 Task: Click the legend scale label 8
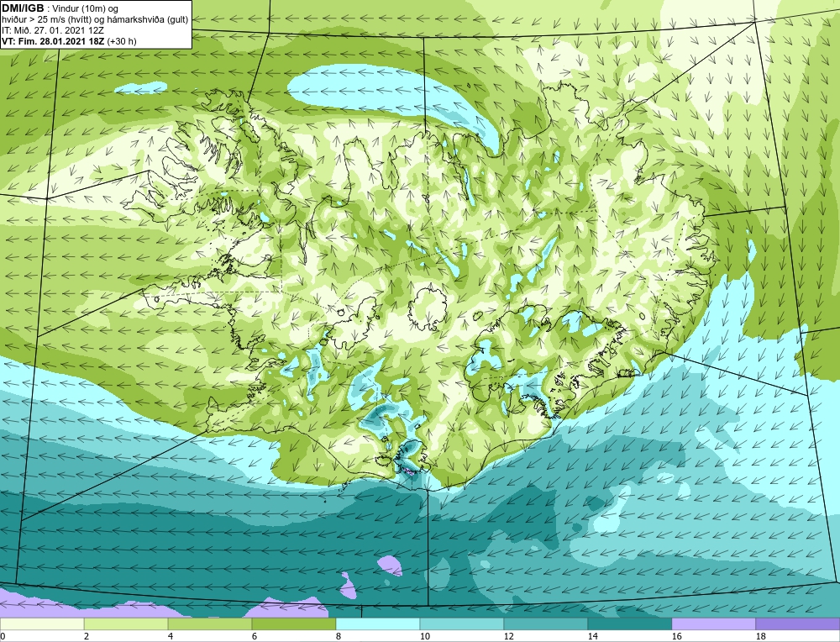[339, 636]
